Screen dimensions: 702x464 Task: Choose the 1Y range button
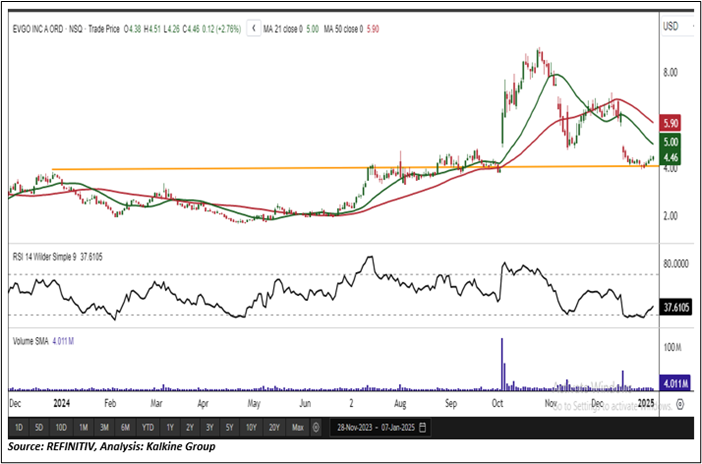coord(170,428)
